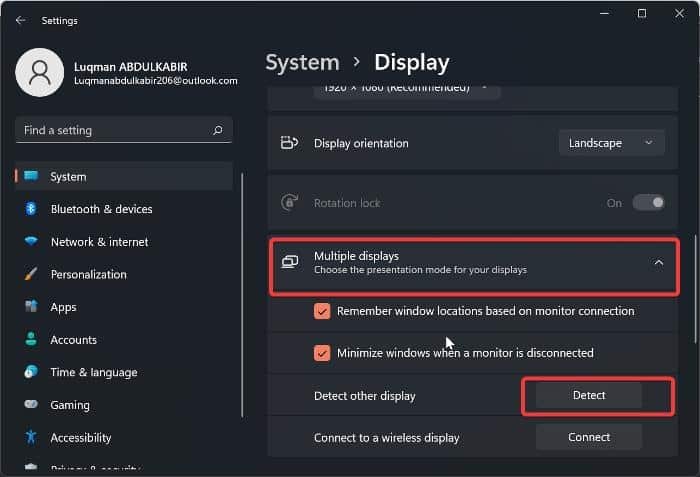Collapse the Multiple displays section chevron
700x477 pixels.
coord(658,263)
